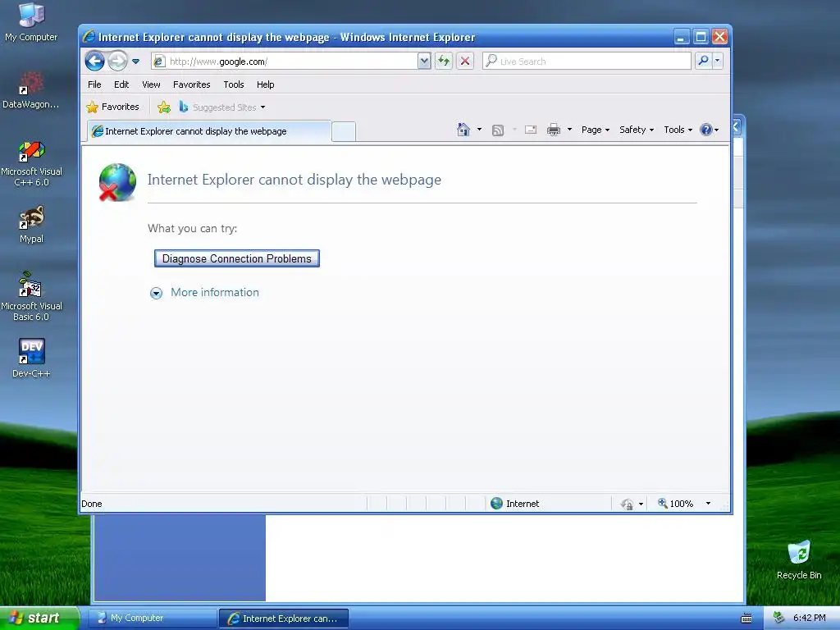
Task: Open Mypal desktop shortcut
Action: pyautogui.click(x=31, y=225)
